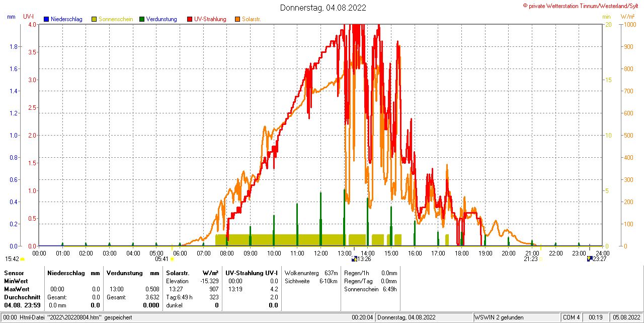Click the 04.08. 23:59 timestamp
The image size is (644, 323).
pyautogui.click(x=22, y=305)
